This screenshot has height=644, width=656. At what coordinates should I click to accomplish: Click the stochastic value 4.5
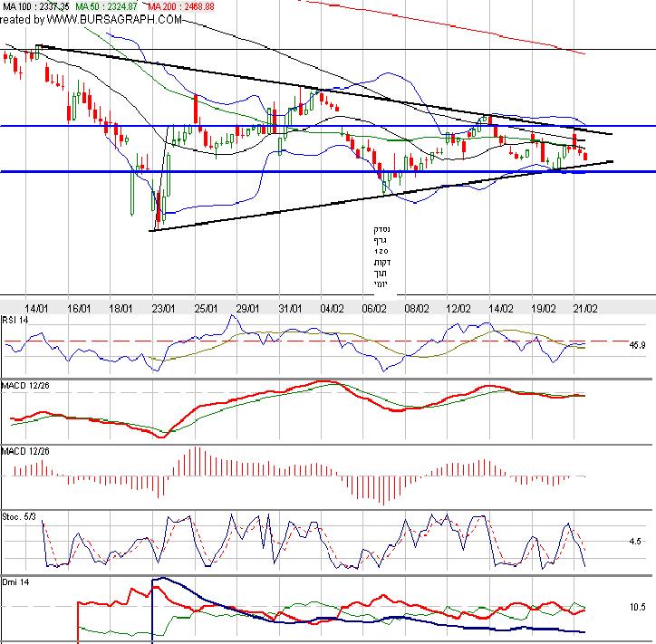click(635, 541)
